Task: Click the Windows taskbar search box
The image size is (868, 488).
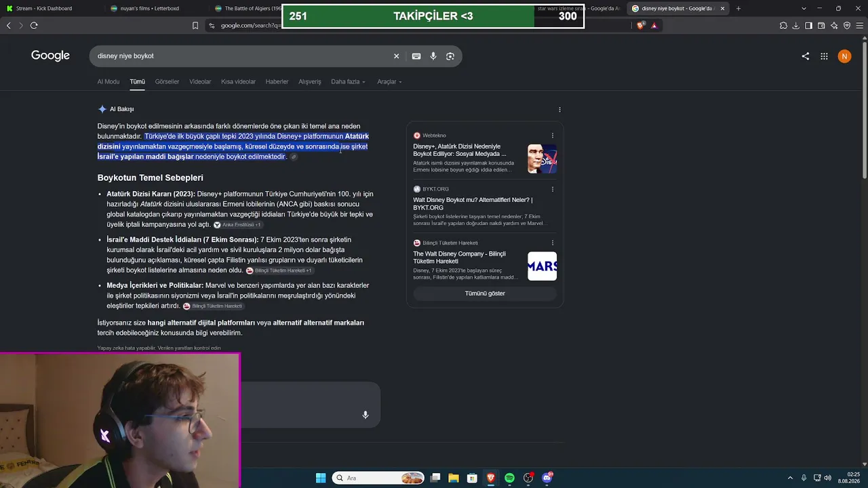Action: pyautogui.click(x=378, y=478)
